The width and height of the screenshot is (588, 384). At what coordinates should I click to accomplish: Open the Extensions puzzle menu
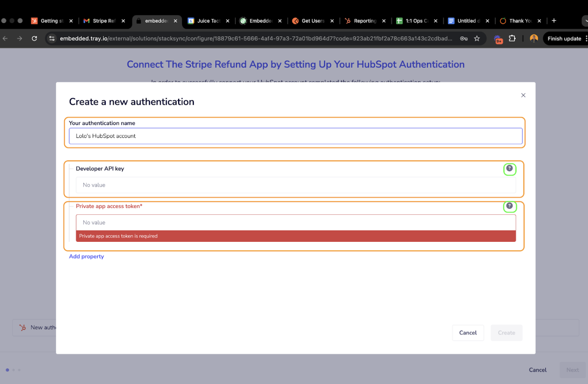point(512,39)
